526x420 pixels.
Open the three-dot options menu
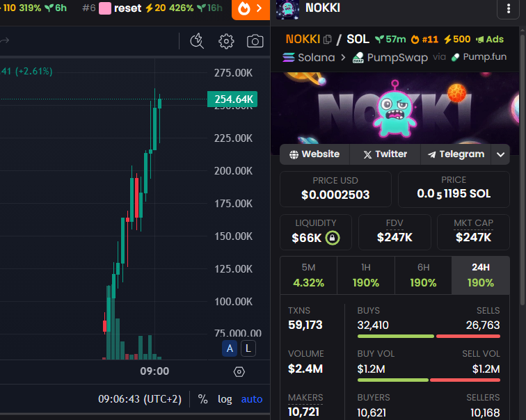click(x=508, y=9)
